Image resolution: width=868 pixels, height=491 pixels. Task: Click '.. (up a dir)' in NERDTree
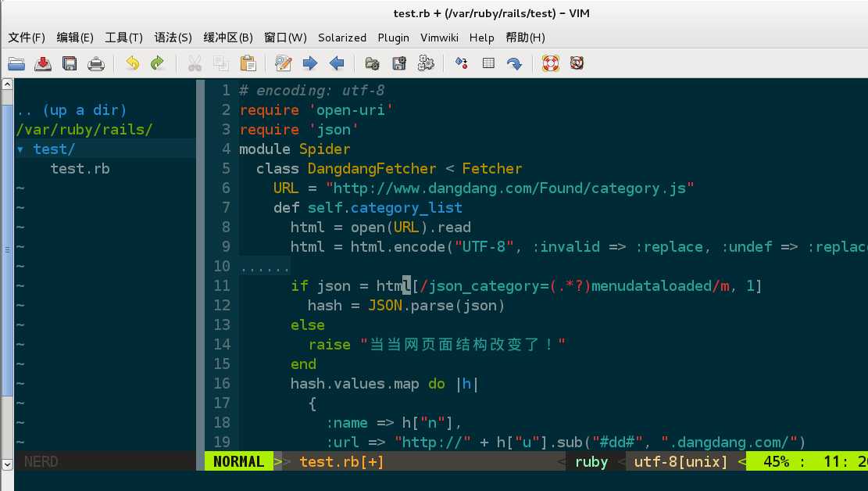pyautogui.click(x=71, y=109)
